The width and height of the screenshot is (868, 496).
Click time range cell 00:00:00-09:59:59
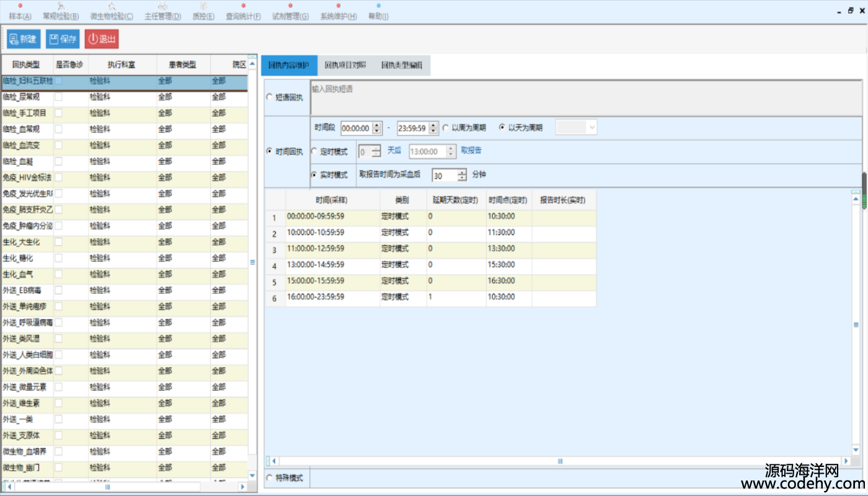point(332,218)
